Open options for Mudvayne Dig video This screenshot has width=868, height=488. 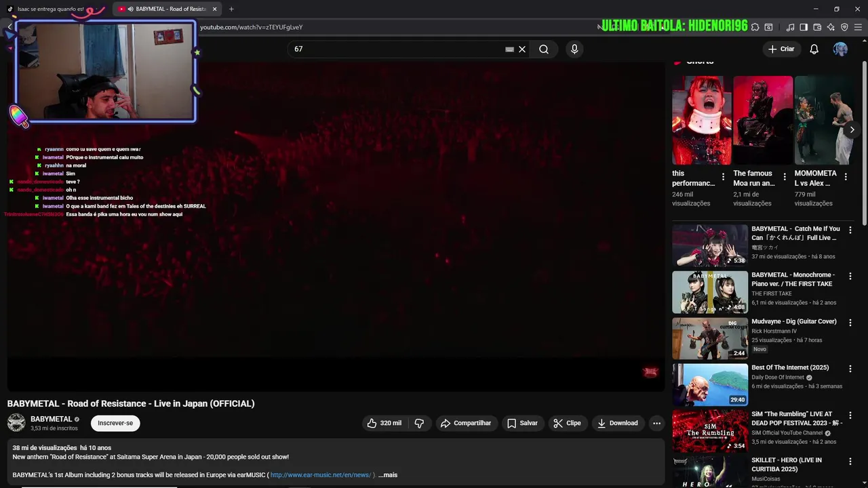pyautogui.click(x=850, y=323)
